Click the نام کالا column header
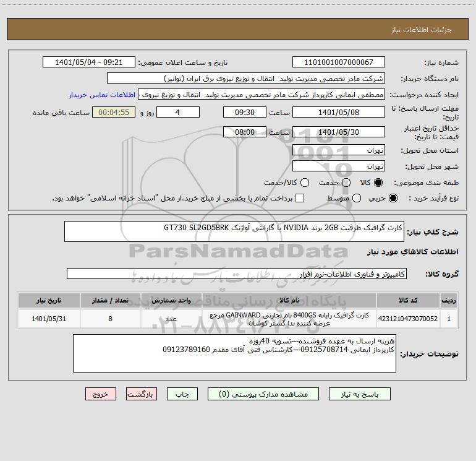 pyautogui.click(x=289, y=300)
